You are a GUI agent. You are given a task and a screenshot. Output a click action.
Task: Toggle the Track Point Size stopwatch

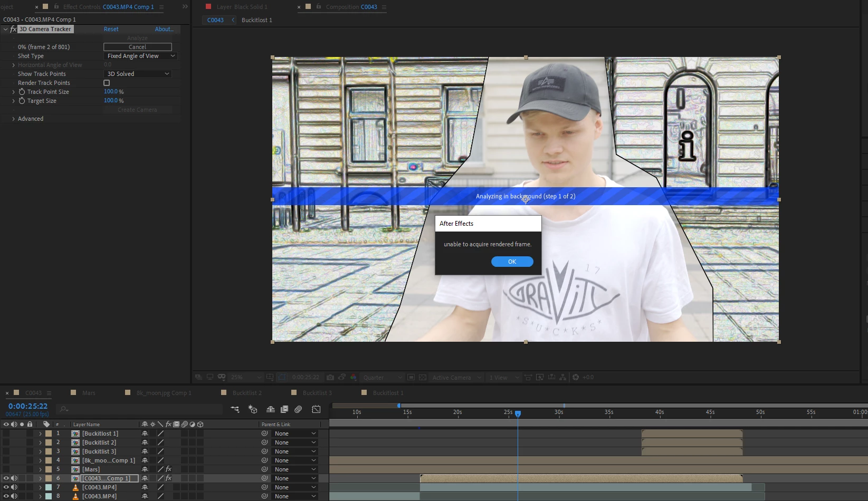[22, 92]
